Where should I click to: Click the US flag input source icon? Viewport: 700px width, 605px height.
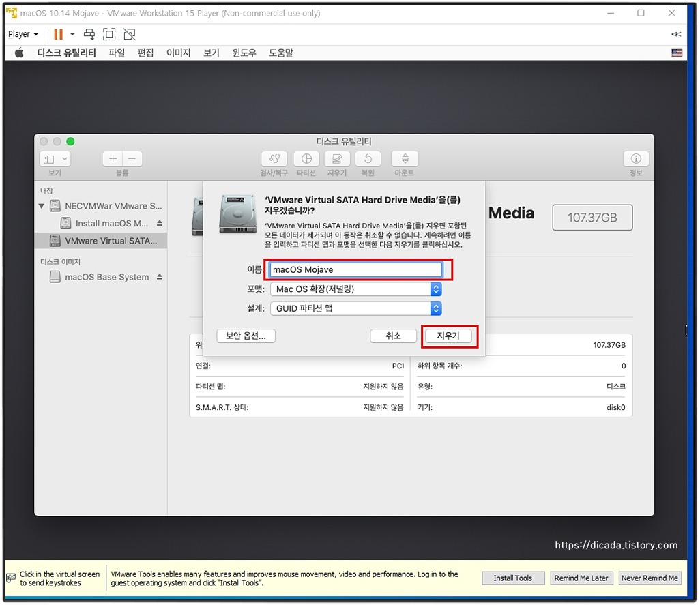677,53
